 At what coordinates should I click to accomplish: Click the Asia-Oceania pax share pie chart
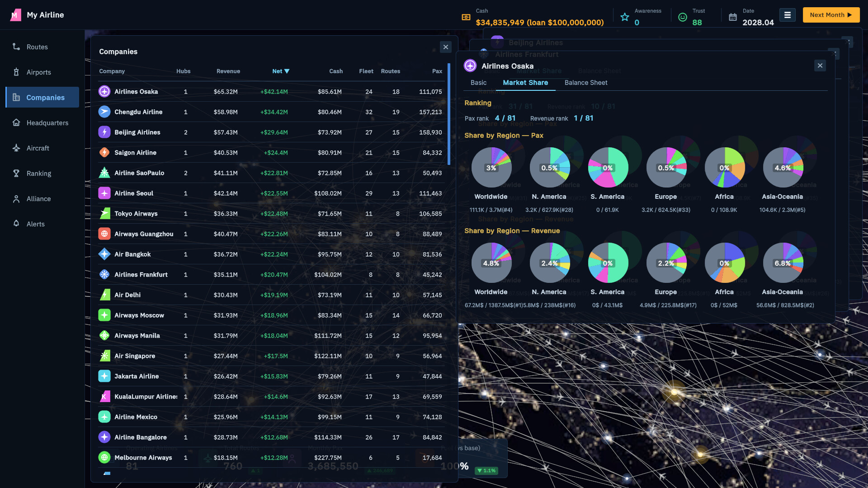click(783, 167)
